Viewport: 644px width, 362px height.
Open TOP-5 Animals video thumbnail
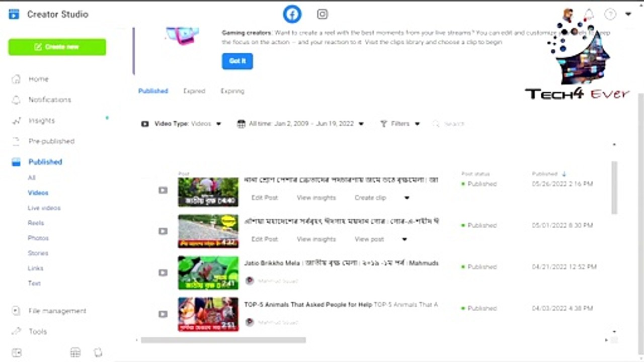tap(208, 314)
